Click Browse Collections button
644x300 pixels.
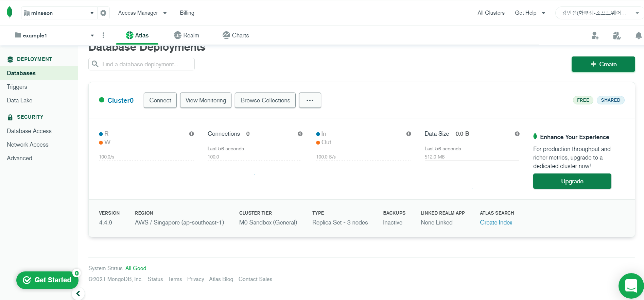265,100
